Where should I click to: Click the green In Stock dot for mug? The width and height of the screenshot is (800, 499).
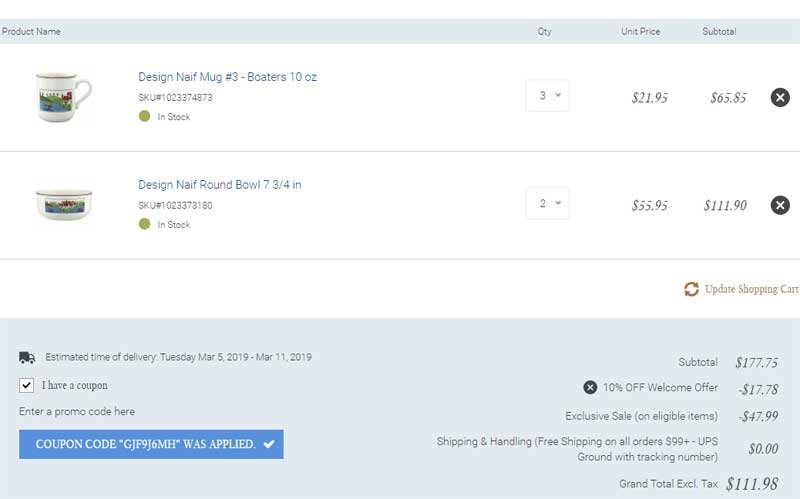pos(144,116)
